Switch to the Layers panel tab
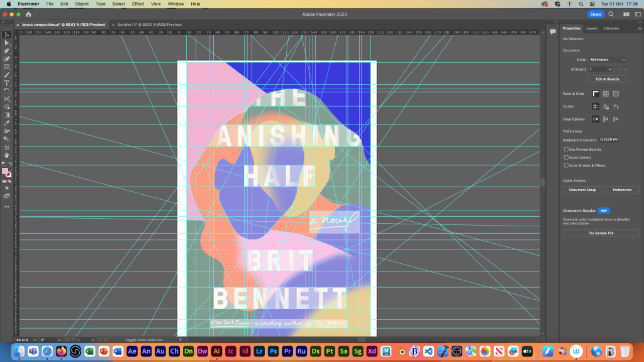Viewport: 644px width, 362px height. (591, 28)
